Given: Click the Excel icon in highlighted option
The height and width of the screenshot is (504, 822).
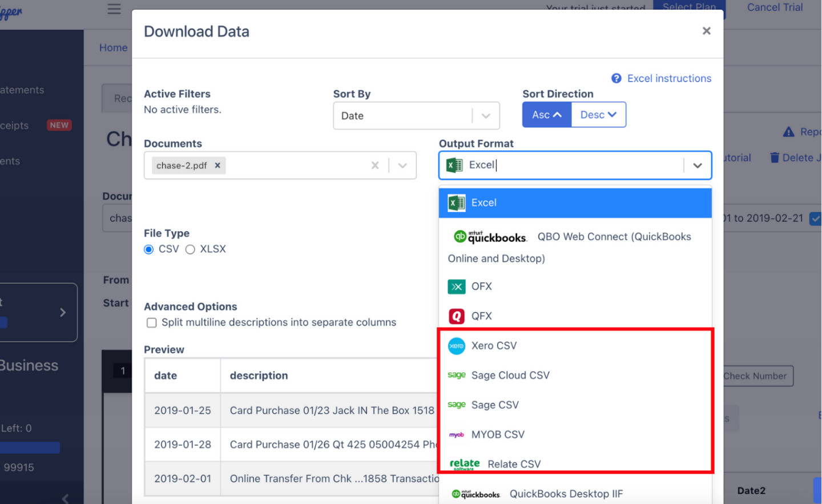Looking at the screenshot, I should click(x=457, y=203).
